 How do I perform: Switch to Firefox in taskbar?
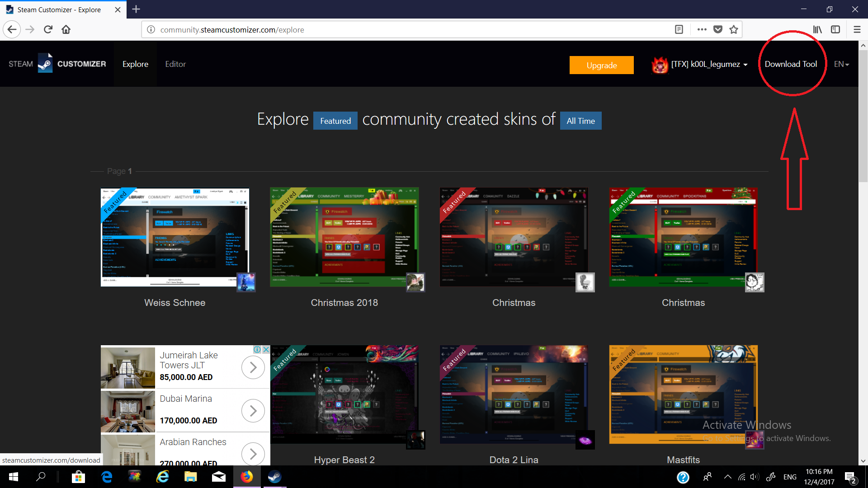click(x=247, y=477)
